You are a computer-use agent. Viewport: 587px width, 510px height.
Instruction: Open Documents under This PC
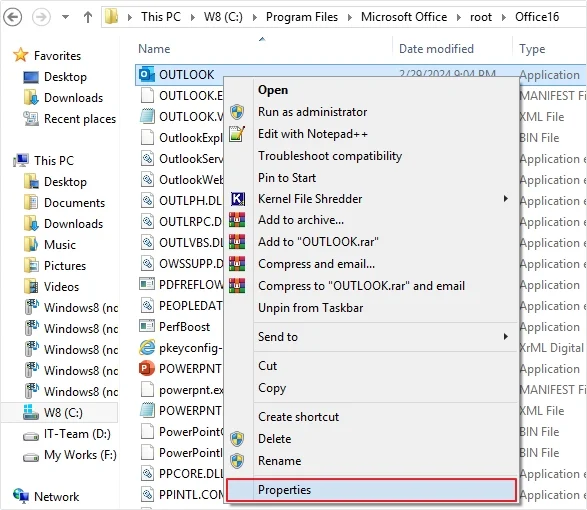(x=74, y=203)
